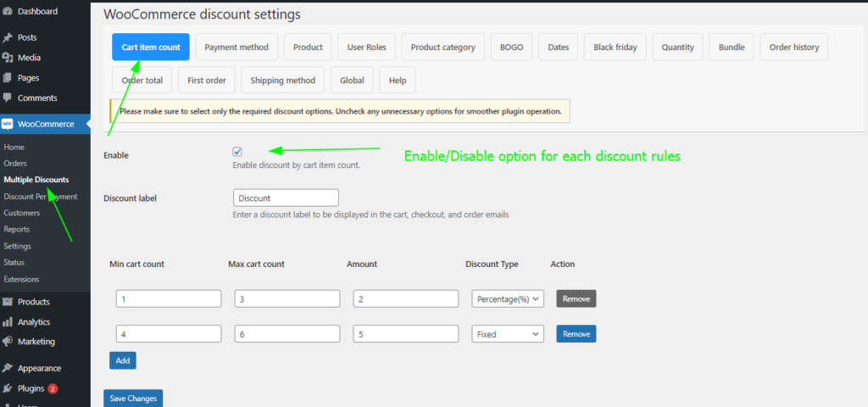Click the WooCommerce logo icon

(8, 125)
